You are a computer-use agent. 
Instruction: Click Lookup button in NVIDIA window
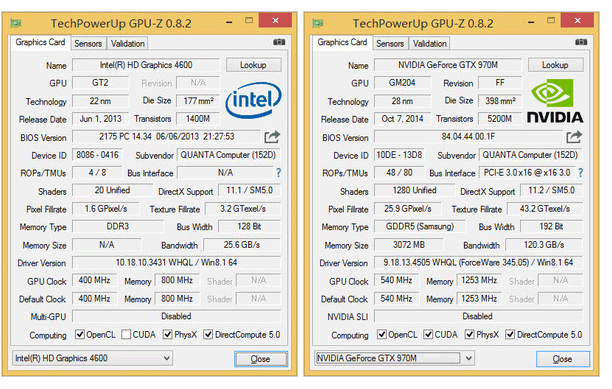(x=555, y=65)
